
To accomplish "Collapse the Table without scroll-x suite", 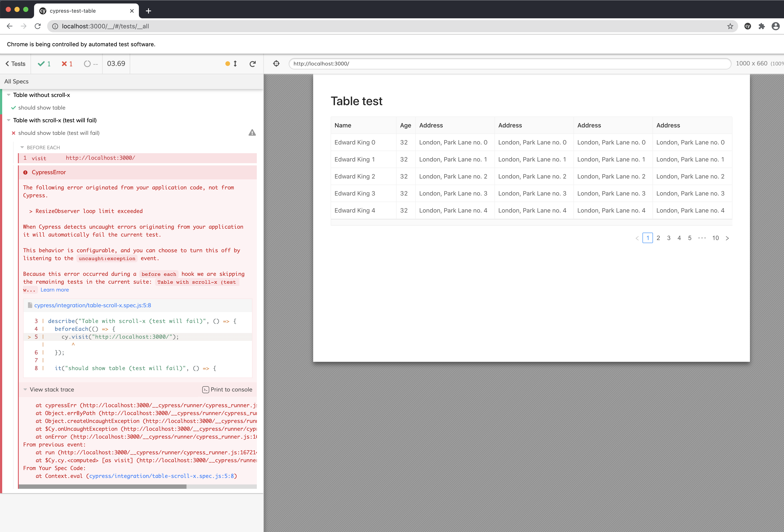I will [x=9, y=95].
